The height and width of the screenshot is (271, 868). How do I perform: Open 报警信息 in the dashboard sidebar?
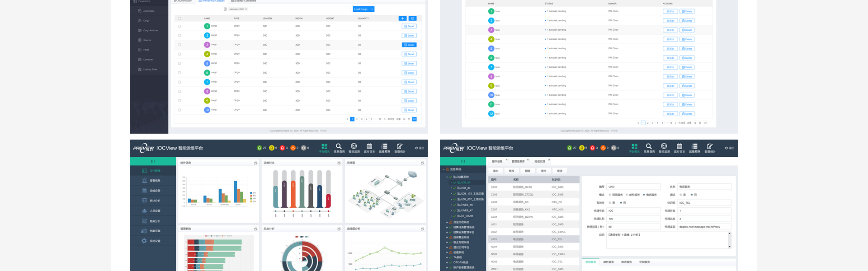151,181
